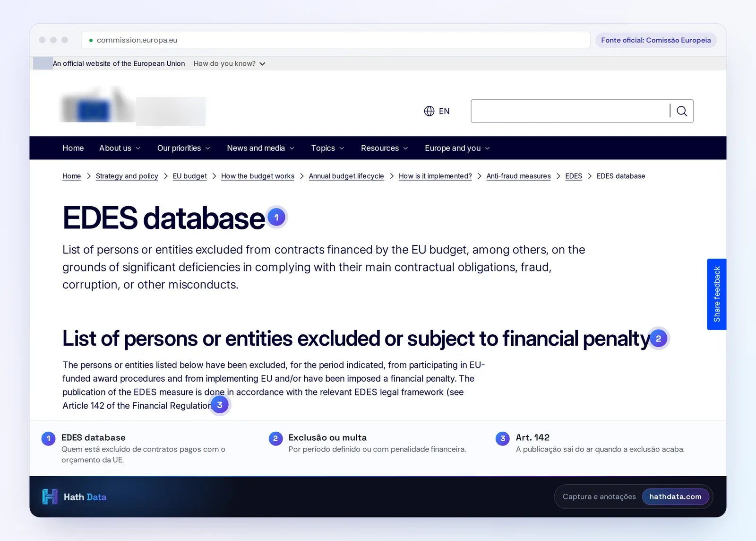
Task: Click the 'Fonte oficial: Comissão Europeia' badge
Action: click(656, 40)
